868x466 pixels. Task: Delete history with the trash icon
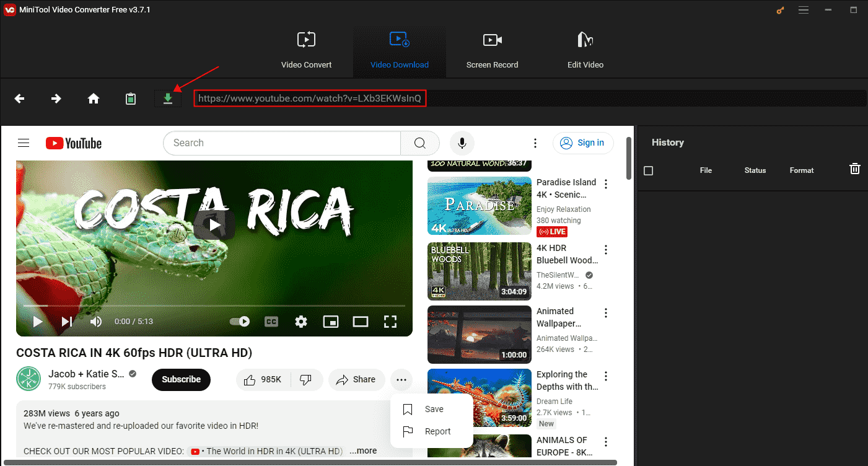click(x=854, y=169)
